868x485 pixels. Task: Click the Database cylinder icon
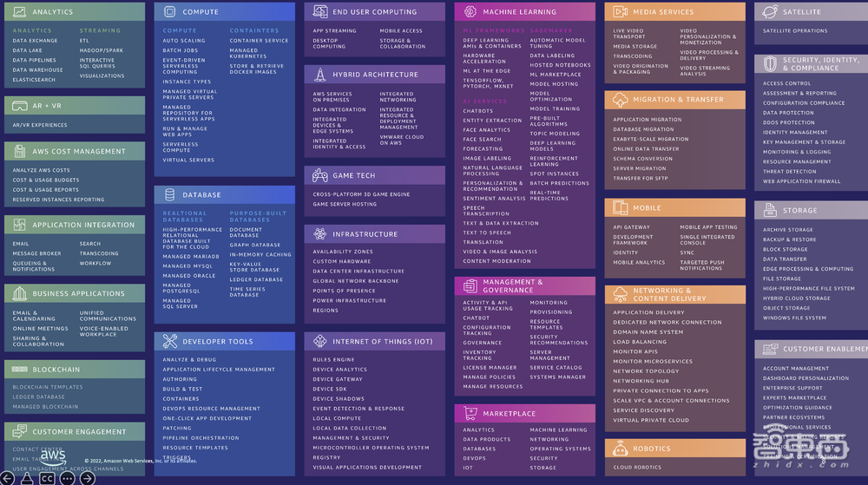coord(169,195)
